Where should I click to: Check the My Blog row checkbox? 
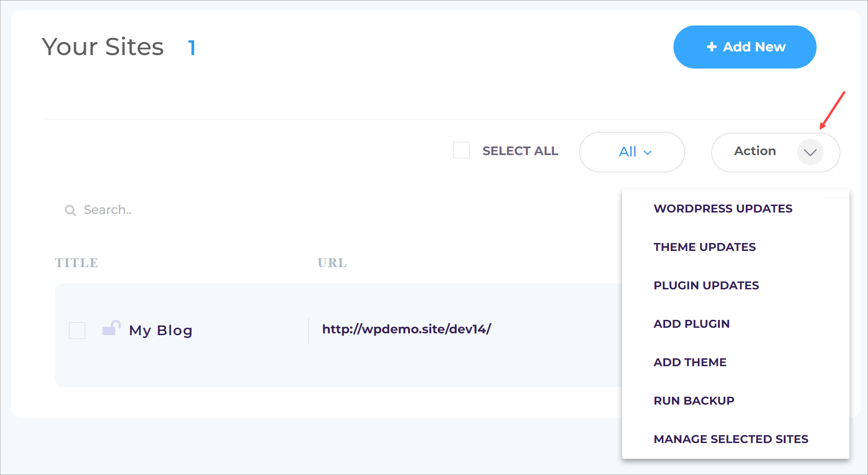coord(77,331)
